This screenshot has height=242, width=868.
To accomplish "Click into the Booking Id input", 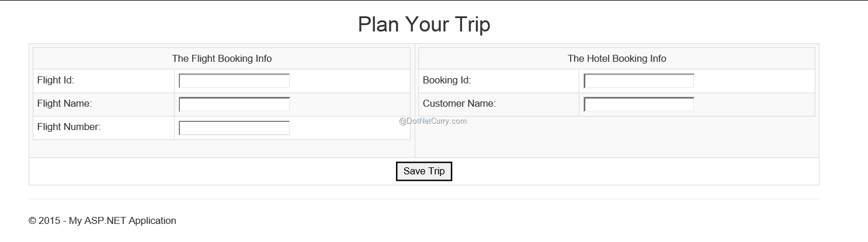I will click(x=639, y=81).
